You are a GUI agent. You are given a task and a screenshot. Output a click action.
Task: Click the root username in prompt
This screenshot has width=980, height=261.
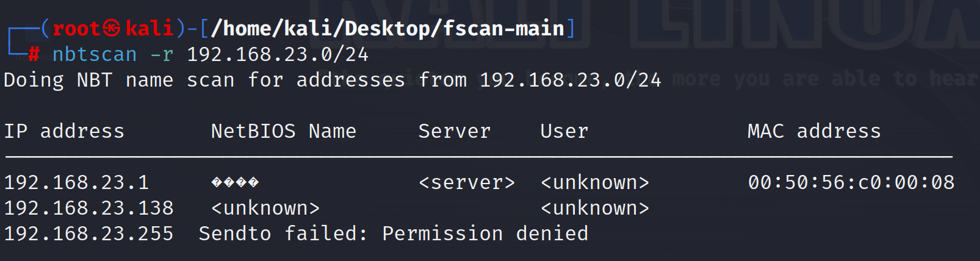(76, 28)
